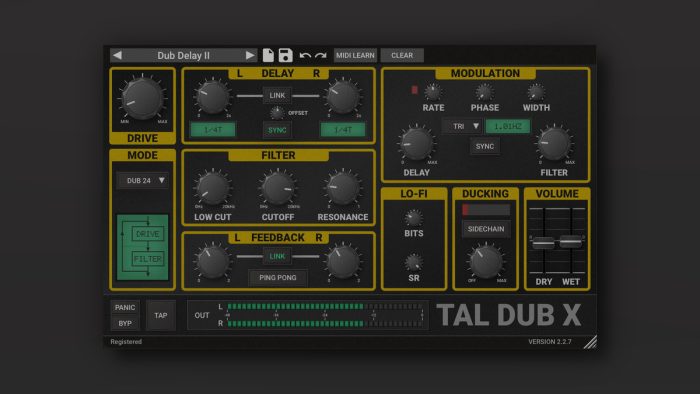
Task: Click the delay OFFSET knob
Action: (x=277, y=113)
